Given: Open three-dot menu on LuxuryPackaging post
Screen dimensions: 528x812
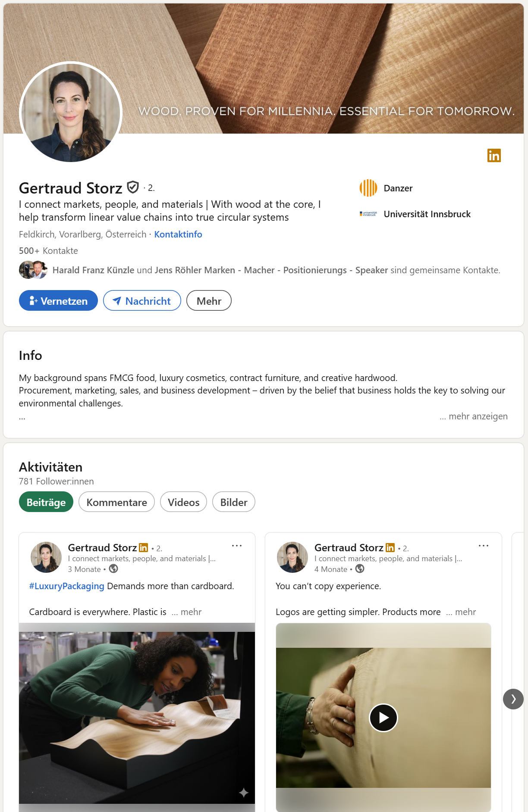Looking at the screenshot, I should click(x=237, y=546).
